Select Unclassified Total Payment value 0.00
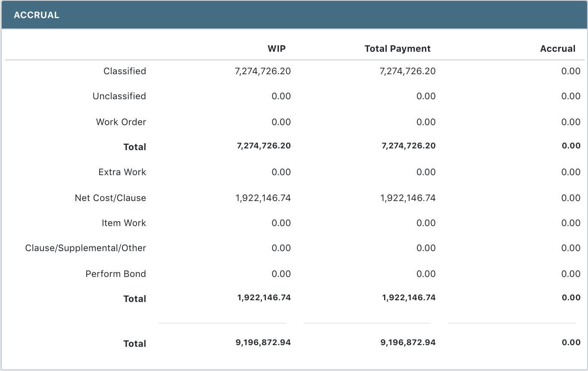Screen dimensions: 588x371 pyautogui.click(x=426, y=96)
